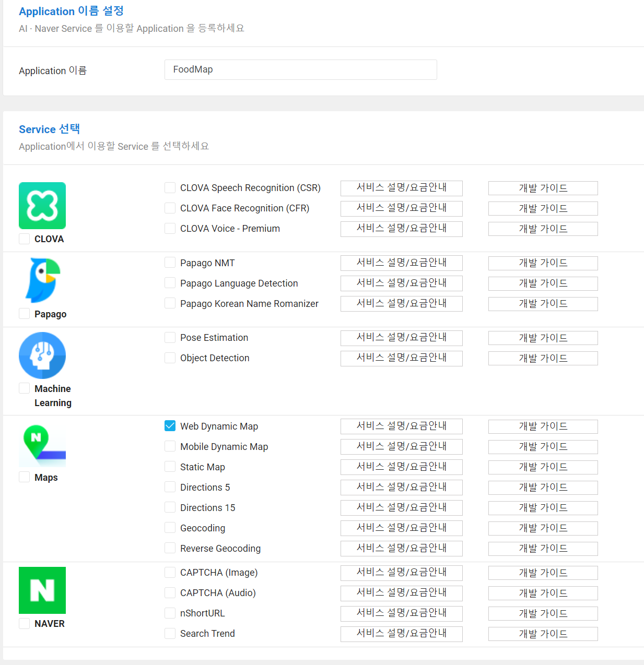
Task: Select the CAPTCHA (Audio) checkbox
Action: (170, 592)
